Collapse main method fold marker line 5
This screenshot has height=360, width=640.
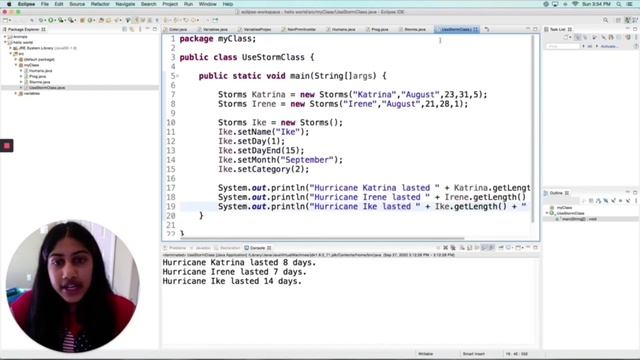coord(178,76)
